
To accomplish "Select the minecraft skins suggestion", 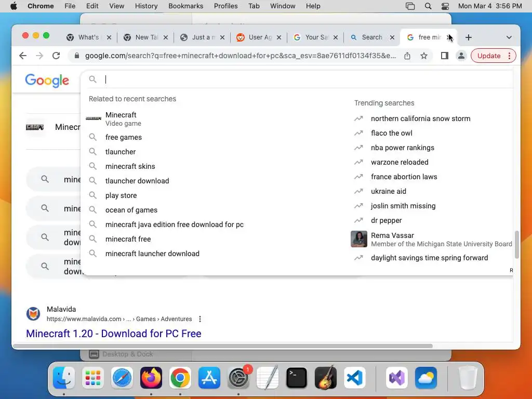I will [x=214, y=166].
